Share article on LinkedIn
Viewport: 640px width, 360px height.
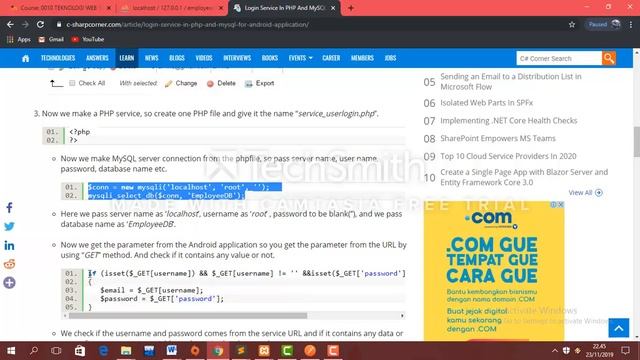9,245
